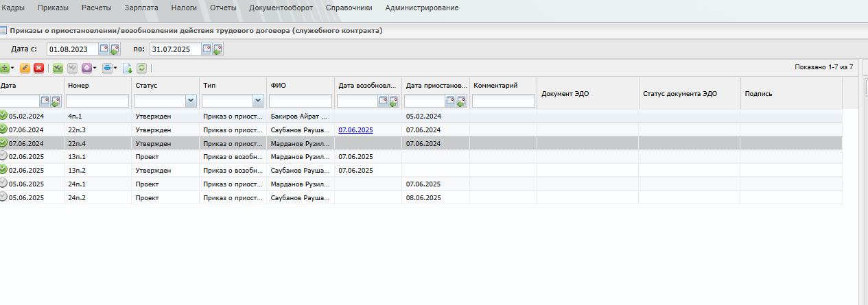
Task: Open the Документооборот menu
Action: [x=281, y=8]
